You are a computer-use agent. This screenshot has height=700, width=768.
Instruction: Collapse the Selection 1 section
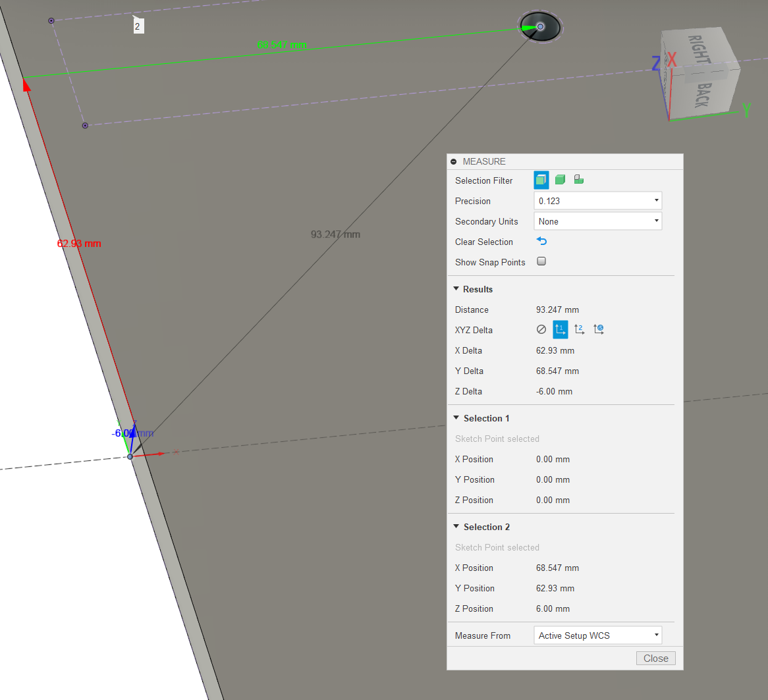click(x=456, y=418)
